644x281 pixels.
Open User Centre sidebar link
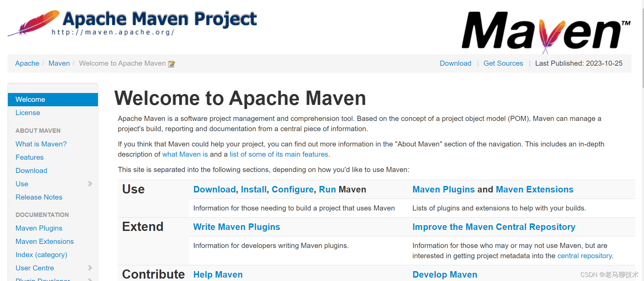click(35, 268)
